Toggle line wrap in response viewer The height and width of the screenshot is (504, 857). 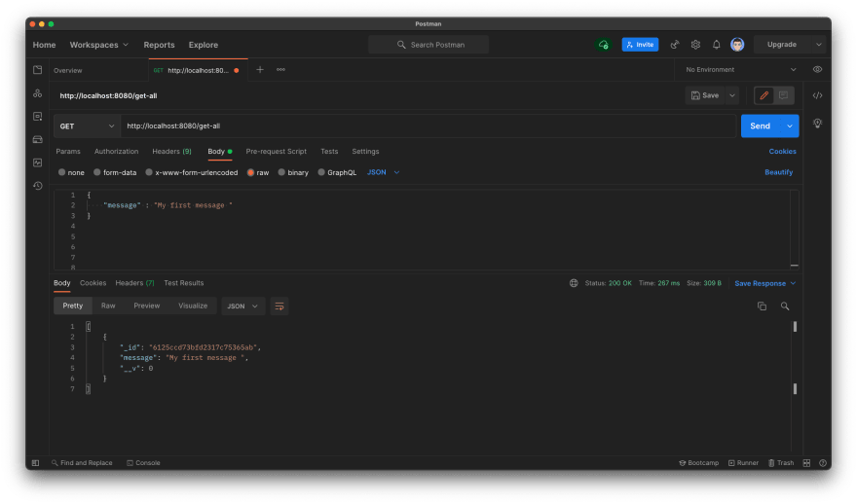(x=279, y=306)
